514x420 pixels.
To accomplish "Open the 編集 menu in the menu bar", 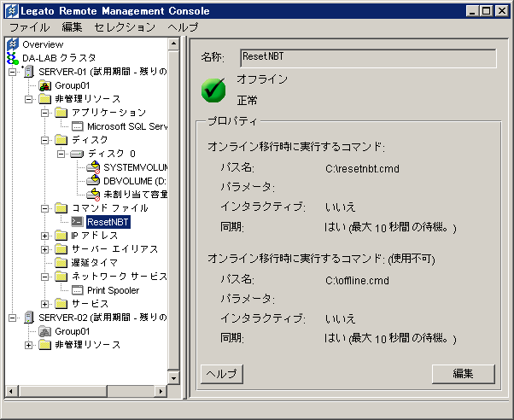I will pyautogui.click(x=72, y=27).
